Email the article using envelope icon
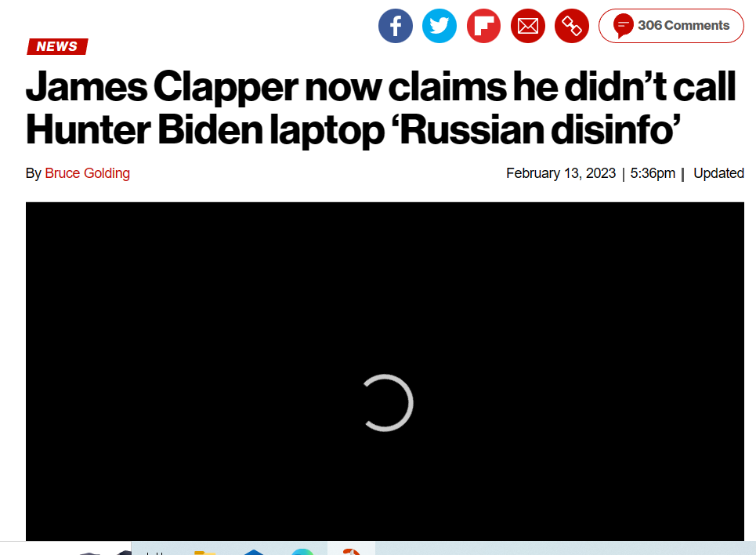 click(x=528, y=26)
